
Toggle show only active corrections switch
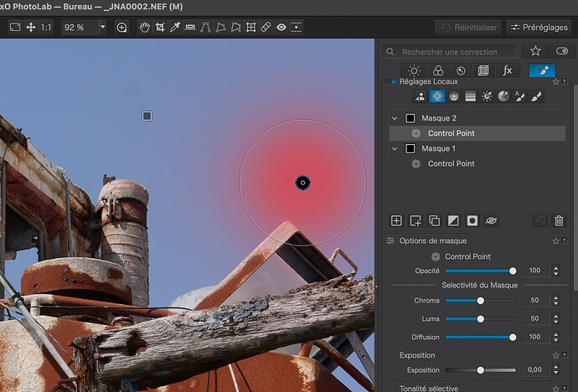(561, 51)
